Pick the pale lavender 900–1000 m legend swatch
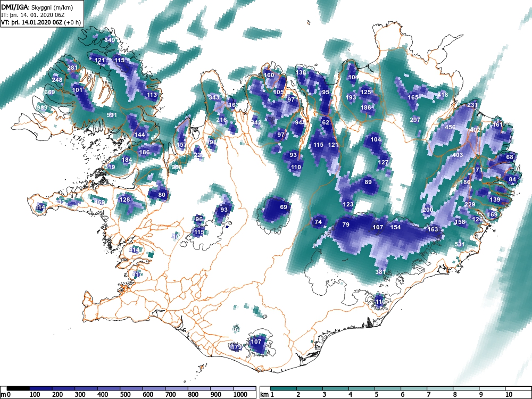Image resolution: width=532 pixels, height=399 pixels. [x=222, y=388]
